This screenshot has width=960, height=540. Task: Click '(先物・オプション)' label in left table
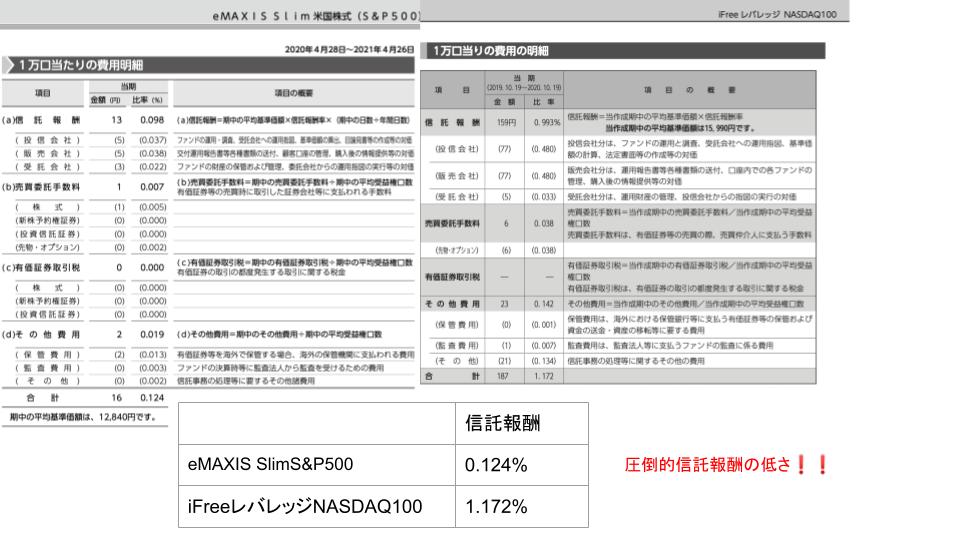[x=48, y=247]
